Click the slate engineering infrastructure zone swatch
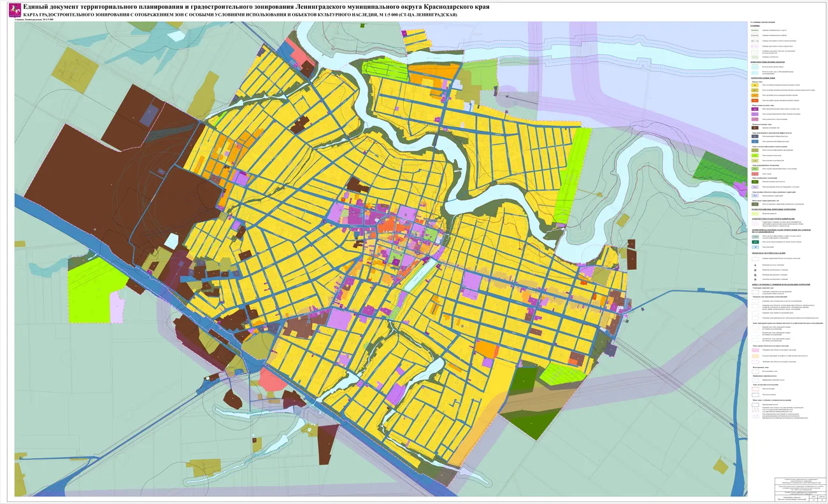828x504 pixels. (x=755, y=136)
